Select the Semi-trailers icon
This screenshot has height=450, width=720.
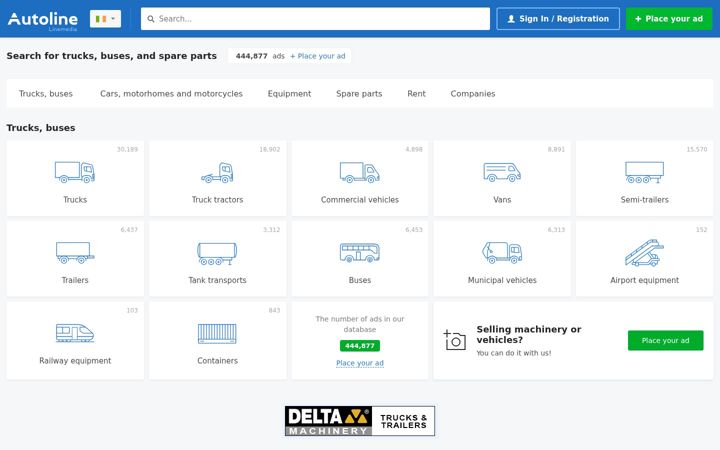[x=644, y=172]
